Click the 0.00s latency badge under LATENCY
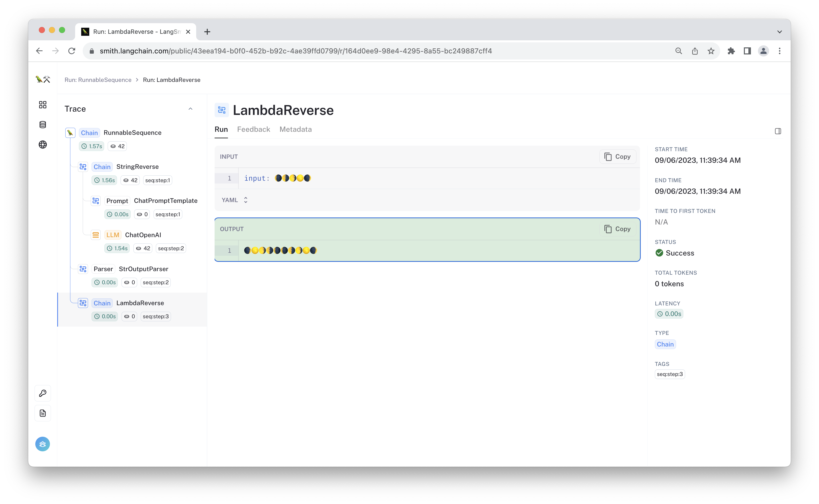This screenshot has height=504, width=819. pyautogui.click(x=669, y=314)
